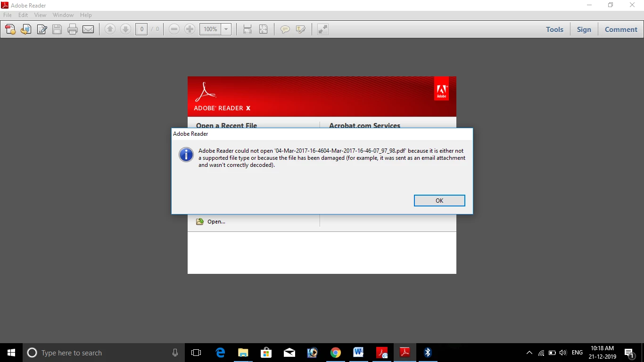644x362 pixels.
Task: Click the page number field
Action: (141, 29)
